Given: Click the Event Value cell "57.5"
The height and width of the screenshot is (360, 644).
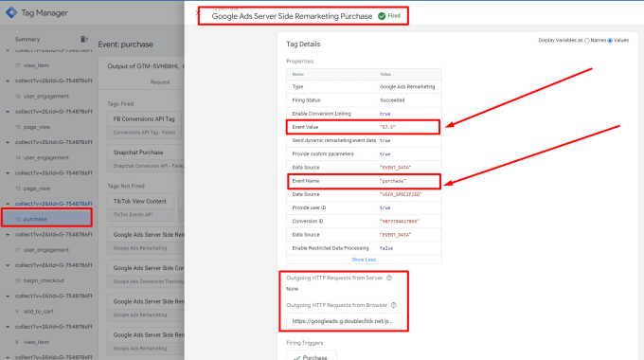Looking at the screenshot, I should pyautogui.click(x=387, y=127).
